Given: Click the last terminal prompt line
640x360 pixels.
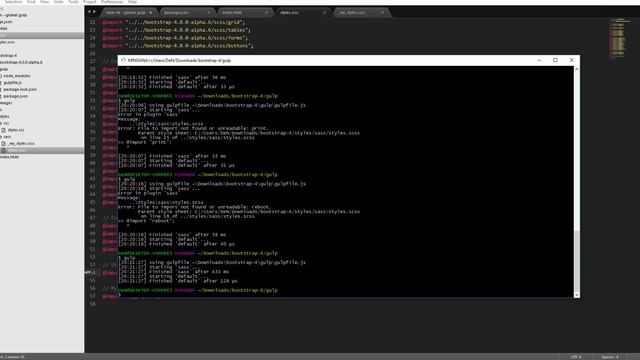Looking at the screenshot, I should pos(198,290).
